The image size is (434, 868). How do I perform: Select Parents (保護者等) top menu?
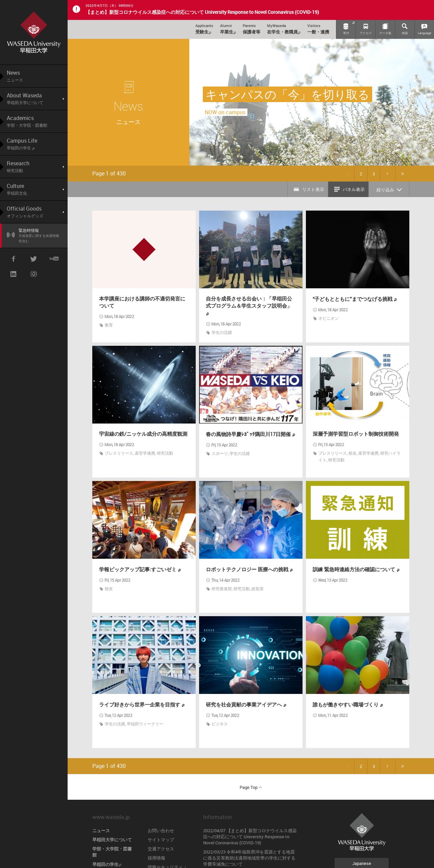point(251,29)
